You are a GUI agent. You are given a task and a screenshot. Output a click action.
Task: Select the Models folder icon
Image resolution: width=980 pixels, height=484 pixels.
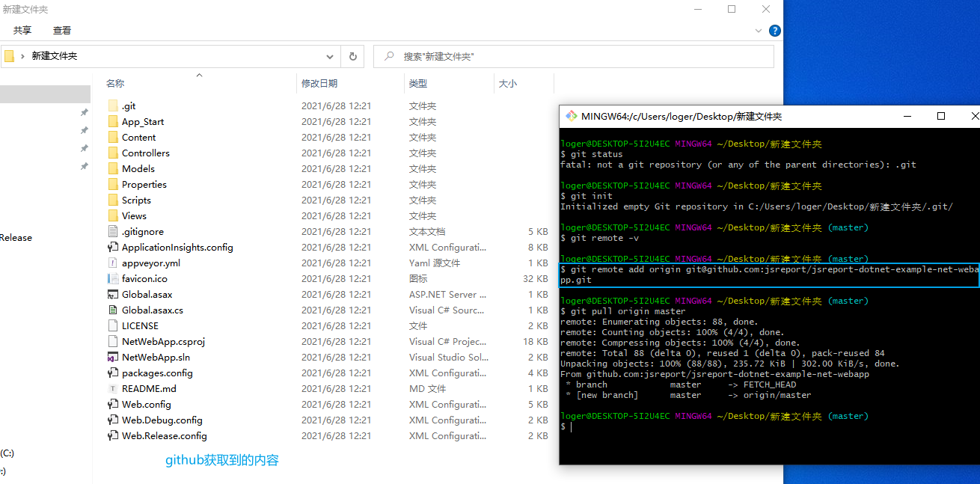coord(113,169)
